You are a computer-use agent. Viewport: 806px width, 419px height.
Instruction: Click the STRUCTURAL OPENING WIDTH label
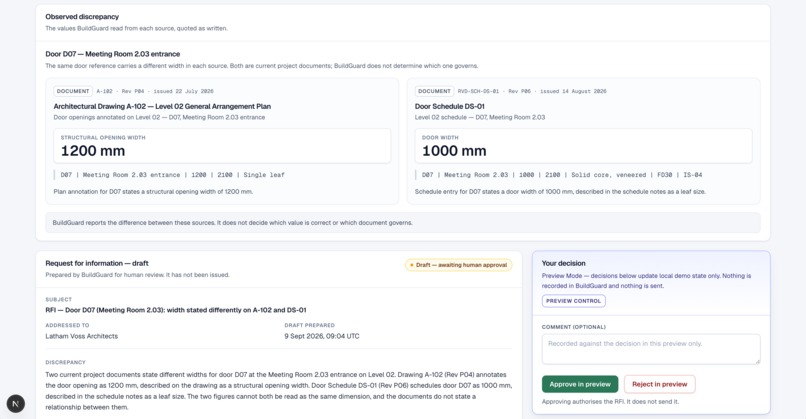point(103,138)
